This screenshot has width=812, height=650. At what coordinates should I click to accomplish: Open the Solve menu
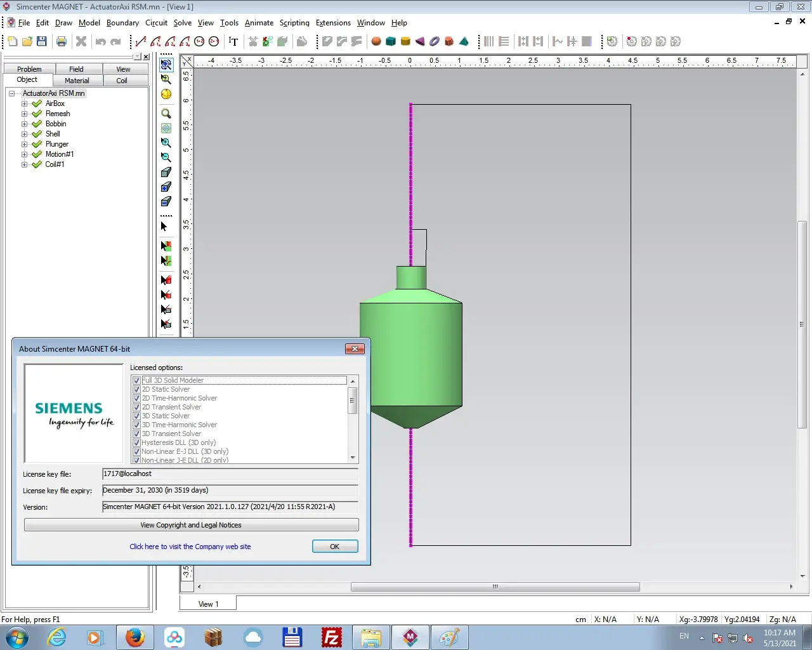click(x=183, y=23)
